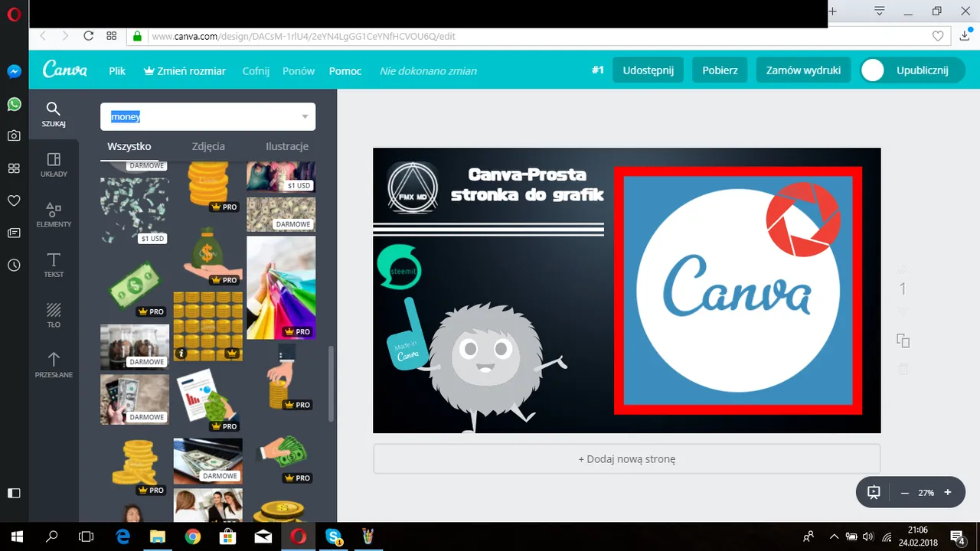This screenshot has height=551, width=980.
Task: Open Windows Start menu
Action: click(17, 536)
